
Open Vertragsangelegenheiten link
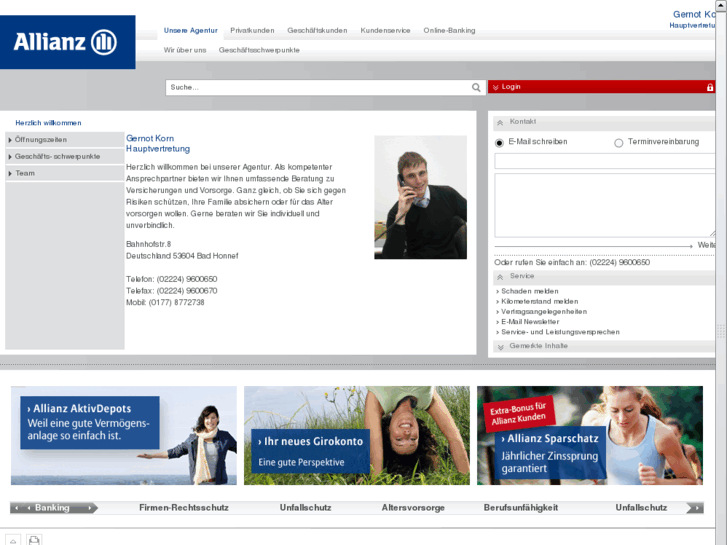coord(544,312)
